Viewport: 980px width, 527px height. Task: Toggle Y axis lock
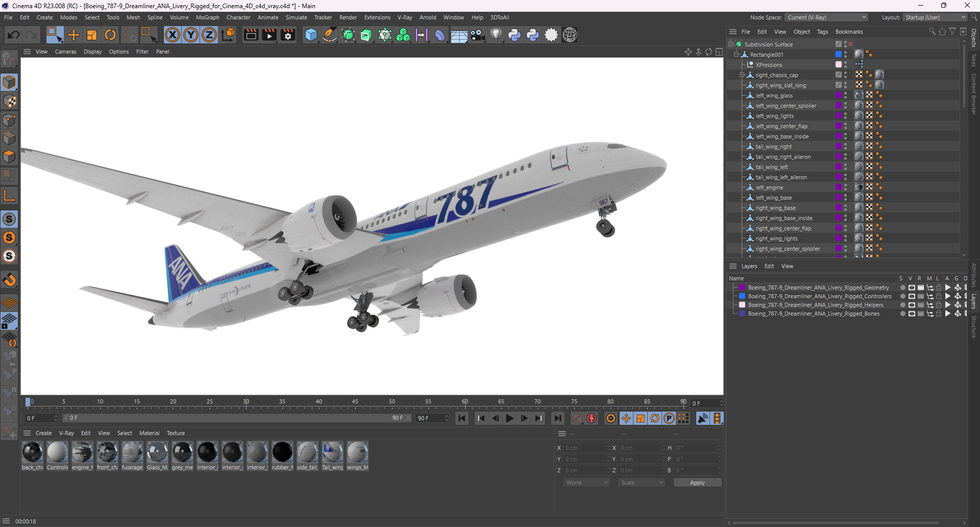point(191,35)
